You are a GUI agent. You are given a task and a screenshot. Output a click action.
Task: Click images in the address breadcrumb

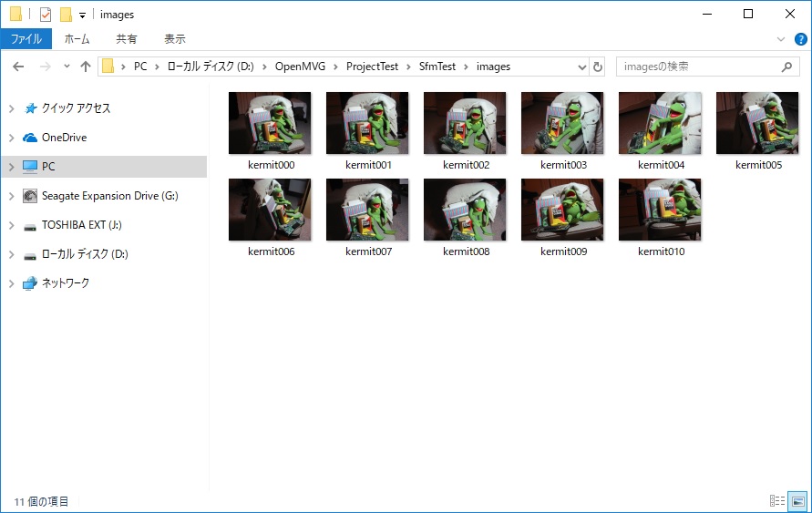pyautogui.click(x=494, y=67)
